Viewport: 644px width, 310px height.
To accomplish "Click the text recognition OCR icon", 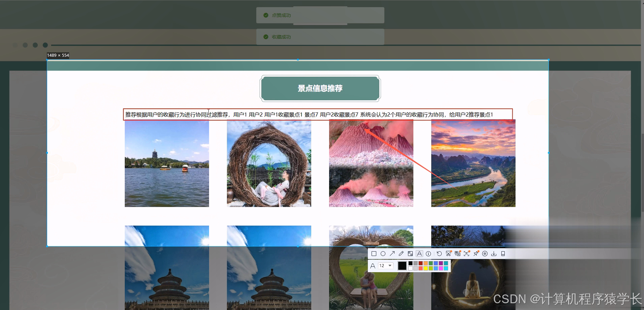I will pyautogui.click(x=467, y=254).
